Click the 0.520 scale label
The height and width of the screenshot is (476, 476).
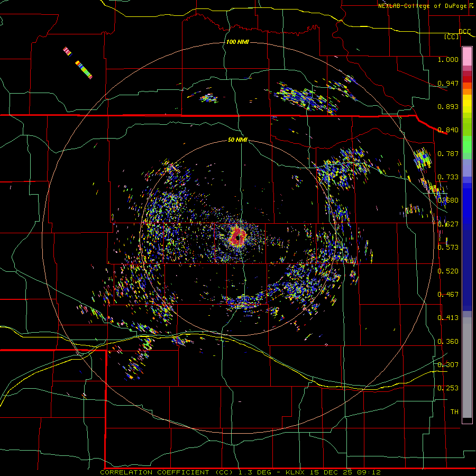point(448,271)
